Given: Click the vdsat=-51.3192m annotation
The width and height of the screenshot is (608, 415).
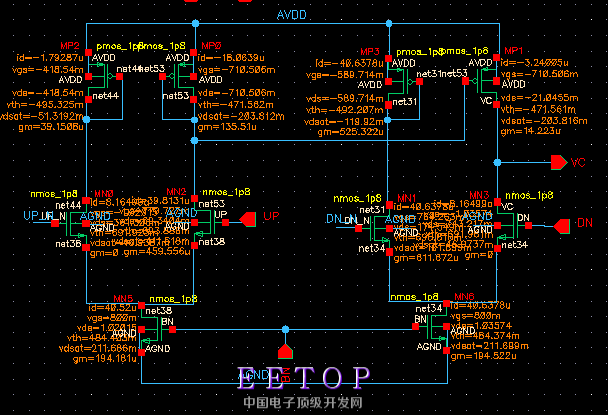Looking at the screenshot, I should [42, 116].
